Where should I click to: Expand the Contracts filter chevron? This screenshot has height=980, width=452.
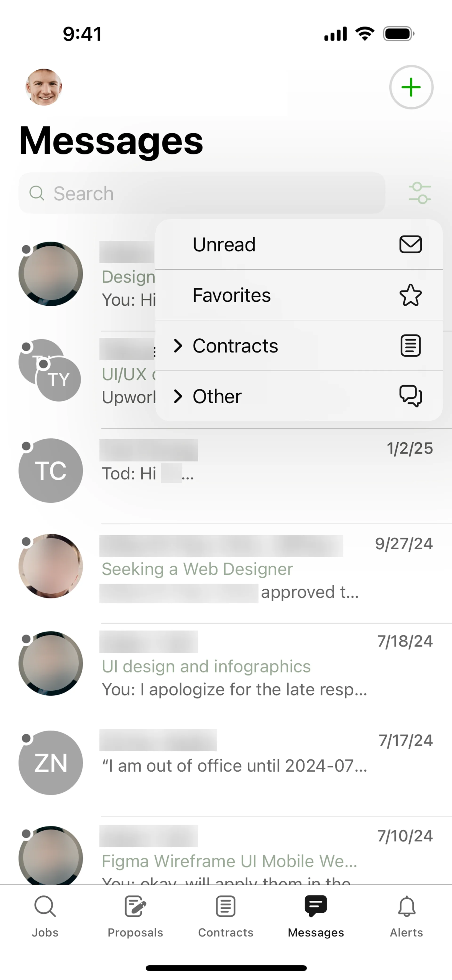coord(178,346)
